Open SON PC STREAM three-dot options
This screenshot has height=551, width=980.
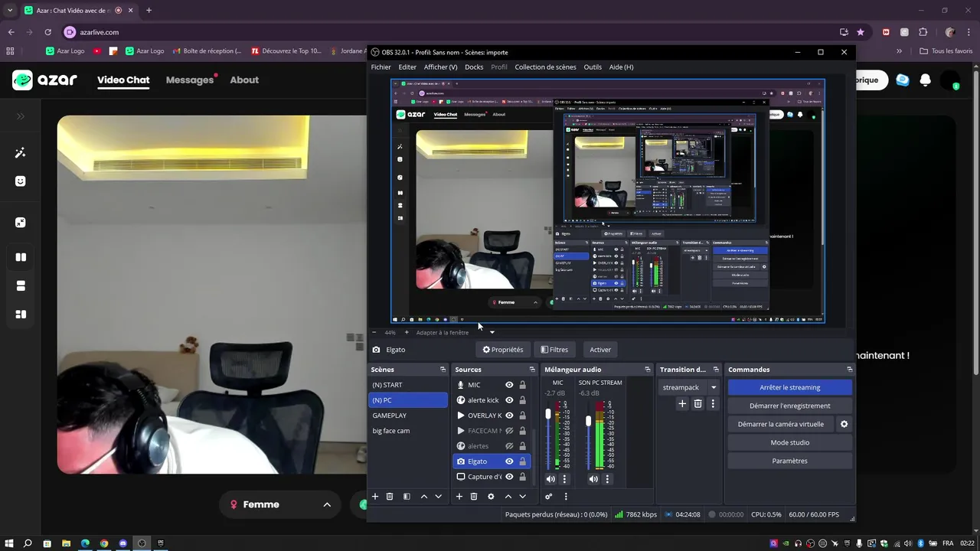click(x=608, y=479)
